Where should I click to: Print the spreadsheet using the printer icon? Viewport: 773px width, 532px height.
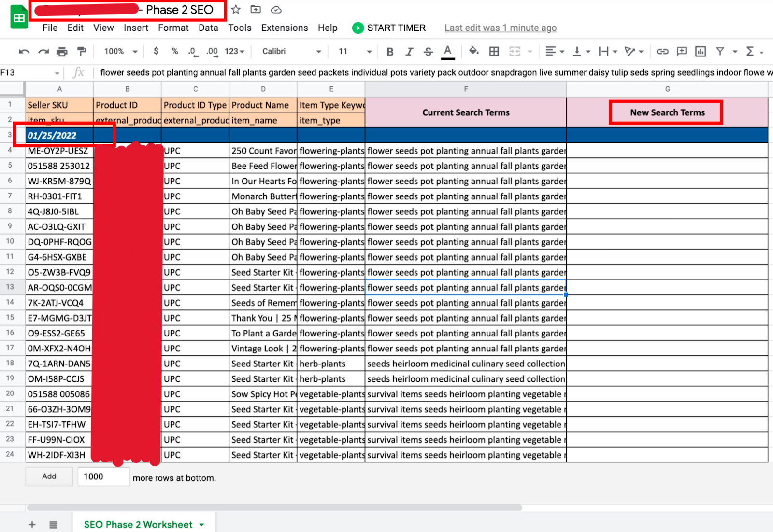[x=62, y=52]
